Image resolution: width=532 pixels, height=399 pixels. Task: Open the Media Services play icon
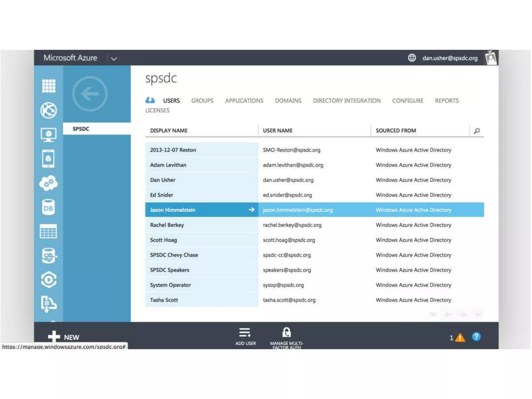coord(49,280)
